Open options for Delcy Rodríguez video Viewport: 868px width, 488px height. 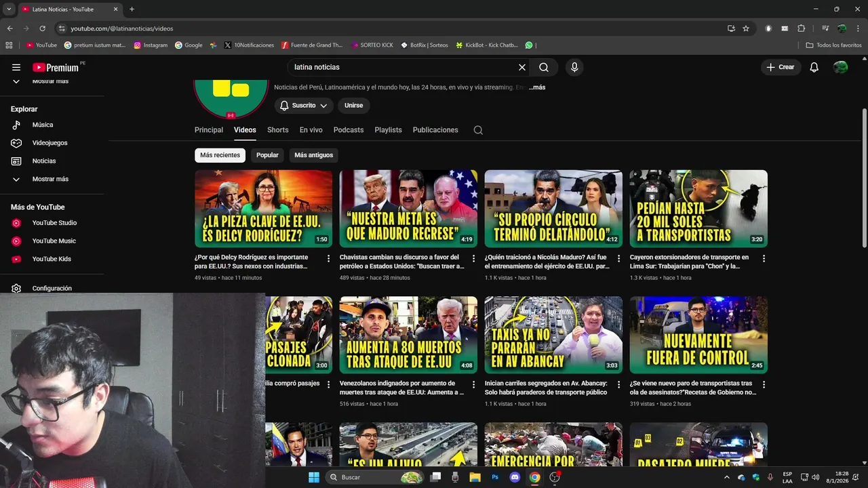coord(329,258)
